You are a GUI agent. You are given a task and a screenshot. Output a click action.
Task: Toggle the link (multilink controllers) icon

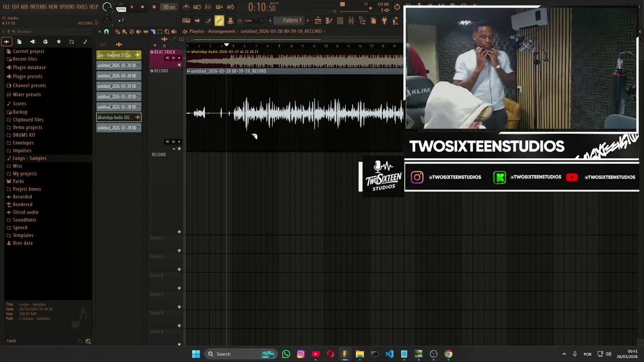click(219, 21)
